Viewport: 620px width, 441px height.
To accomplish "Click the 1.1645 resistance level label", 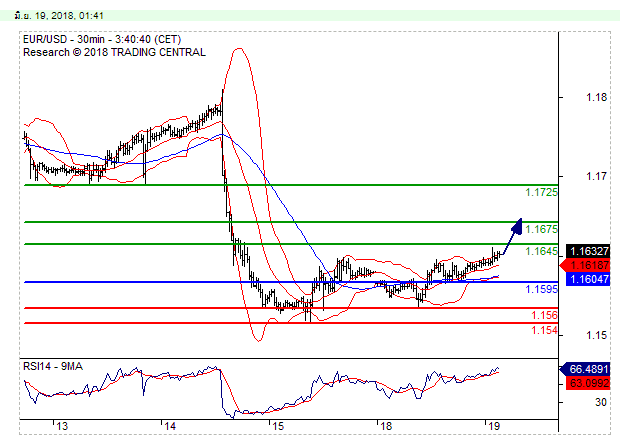I will click(541, 251).
